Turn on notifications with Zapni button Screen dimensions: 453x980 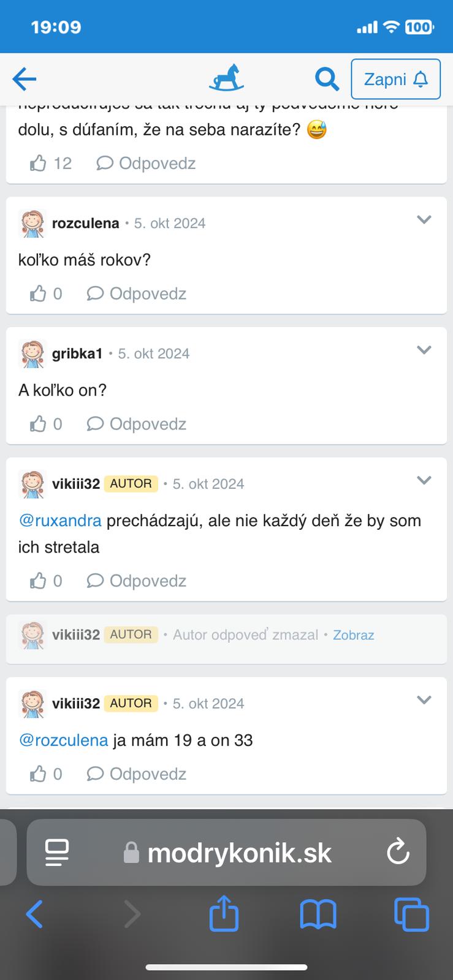pos(395,79)
